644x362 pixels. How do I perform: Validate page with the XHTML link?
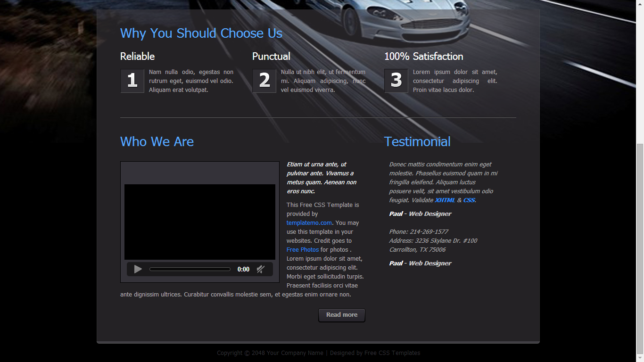click(445, 200)
